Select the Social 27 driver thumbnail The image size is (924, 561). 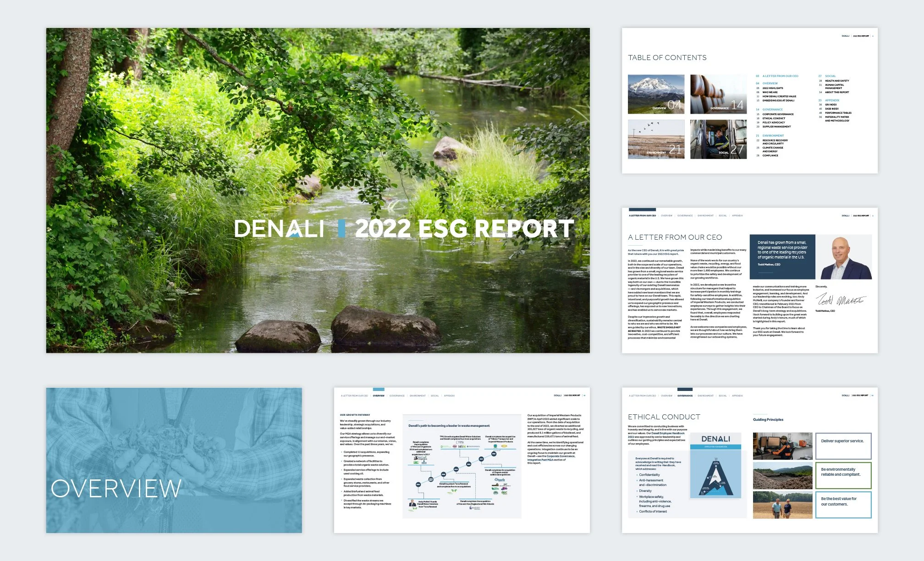[x=718, y=139]
